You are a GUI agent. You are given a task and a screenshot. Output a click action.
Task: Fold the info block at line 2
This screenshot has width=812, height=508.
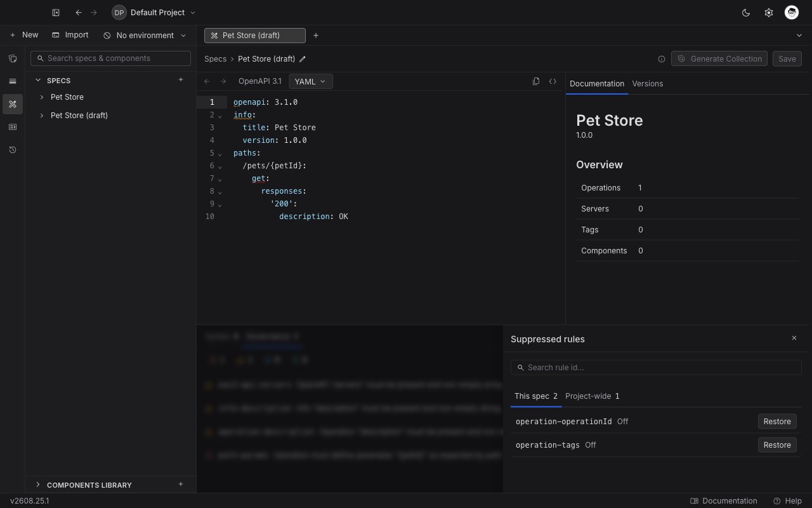click(x=220, y=116)
